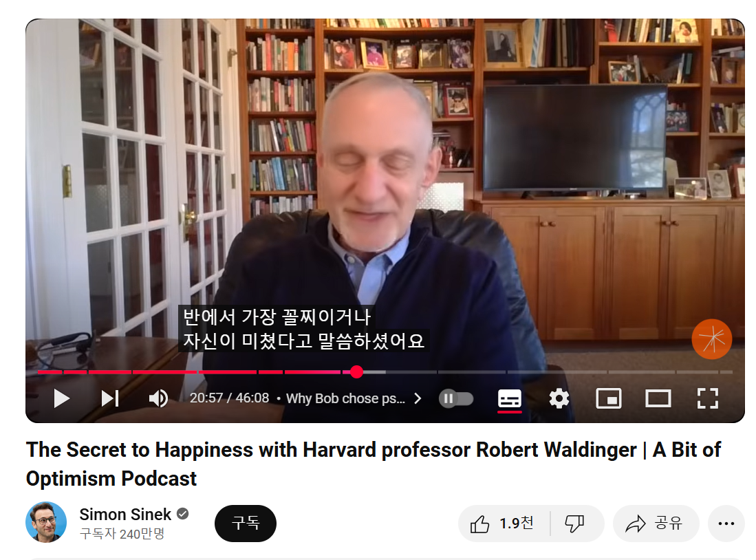Image resolution: width=756 pixels, height=560 pixels.
Task: Enable theater mode view
Action: 658,398
